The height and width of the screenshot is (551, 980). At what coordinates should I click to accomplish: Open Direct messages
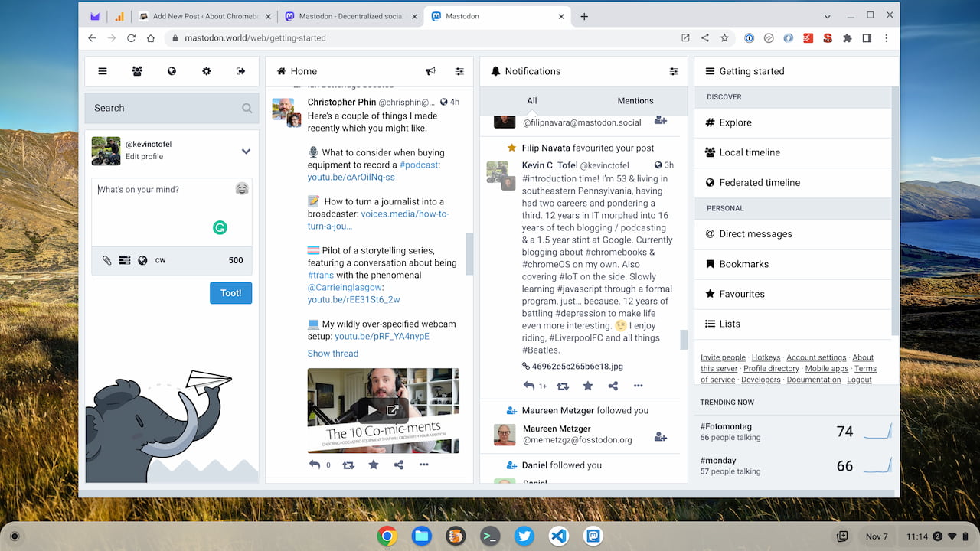pyautogui.click(x=793, y=234)
